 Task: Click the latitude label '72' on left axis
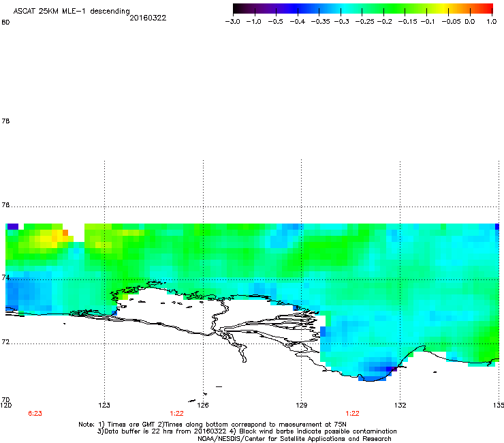tap(5, 342)
